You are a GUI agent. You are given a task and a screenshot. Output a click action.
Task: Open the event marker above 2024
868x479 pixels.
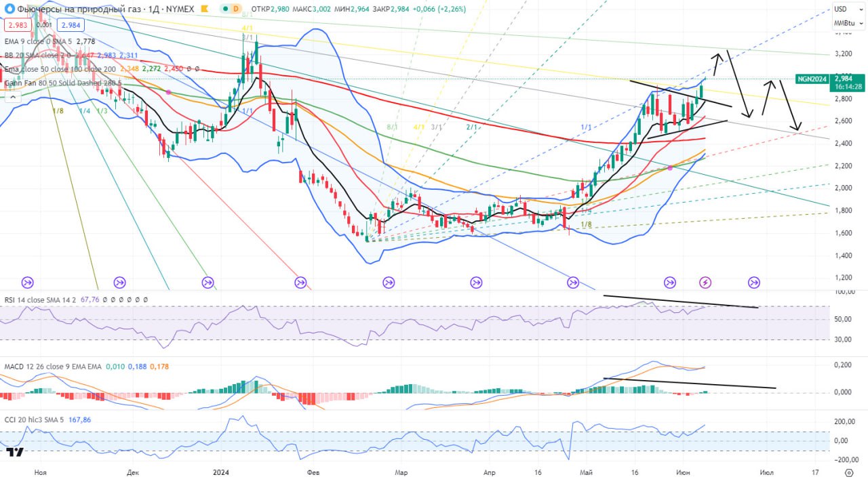(x=208, y=282)
